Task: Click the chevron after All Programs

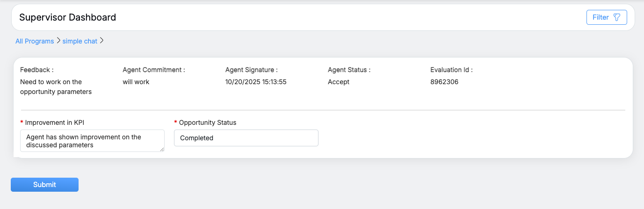Action: 58,41
